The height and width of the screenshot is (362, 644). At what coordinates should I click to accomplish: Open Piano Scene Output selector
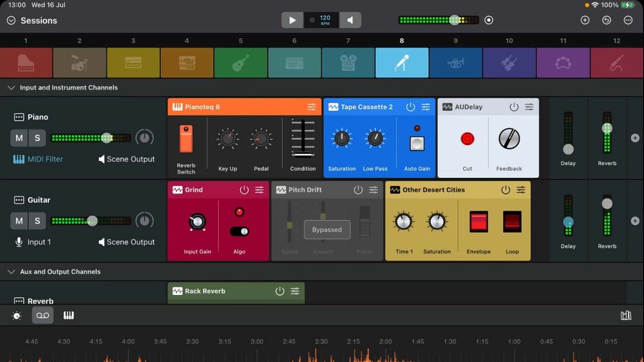pos(126,159)
